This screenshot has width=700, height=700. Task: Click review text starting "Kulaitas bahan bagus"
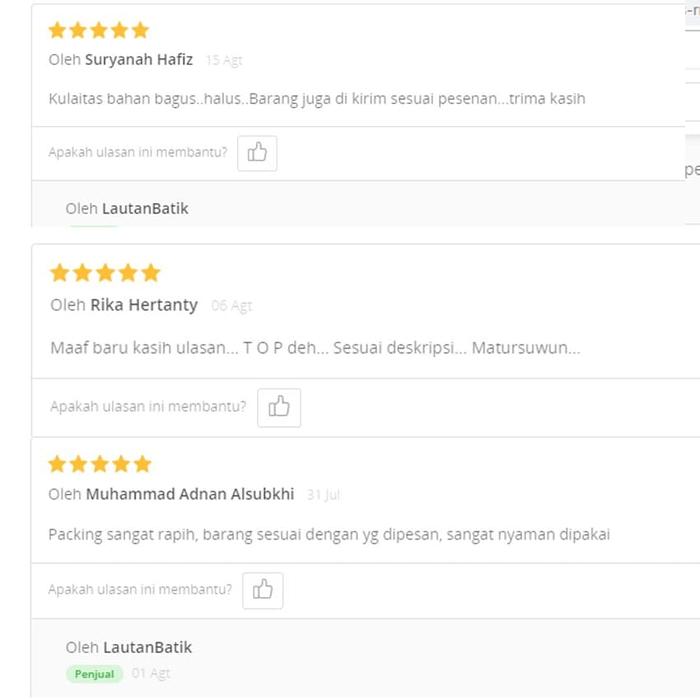pyautogui.click(x=316, y=99)
